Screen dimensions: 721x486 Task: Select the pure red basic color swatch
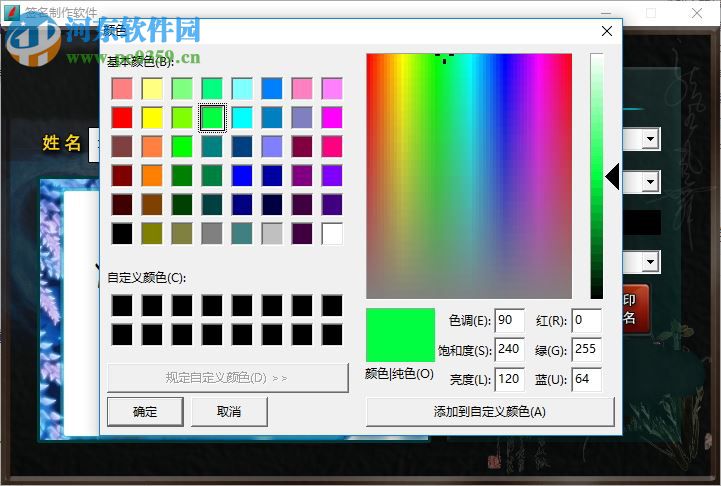click(122, 118)
